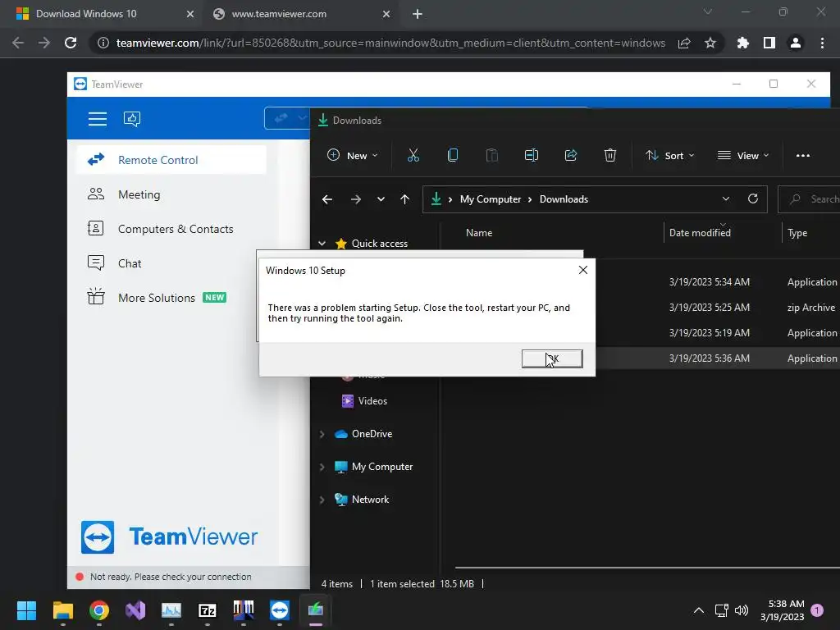This screenshot has height=630, width=840.
Task: Open View dropdown in Explorer
Action: (743, 155)
